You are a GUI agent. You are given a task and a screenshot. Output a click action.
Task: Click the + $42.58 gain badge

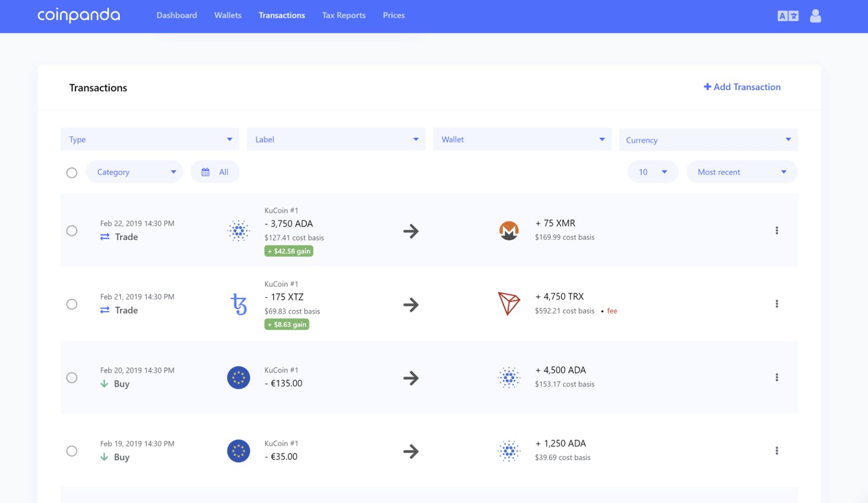tap(289, 251)
